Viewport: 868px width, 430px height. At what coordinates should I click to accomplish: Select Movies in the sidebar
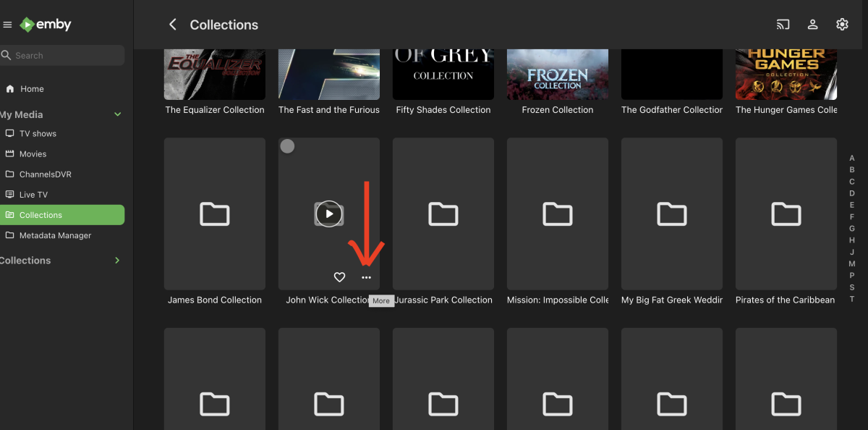pos(33,153)
